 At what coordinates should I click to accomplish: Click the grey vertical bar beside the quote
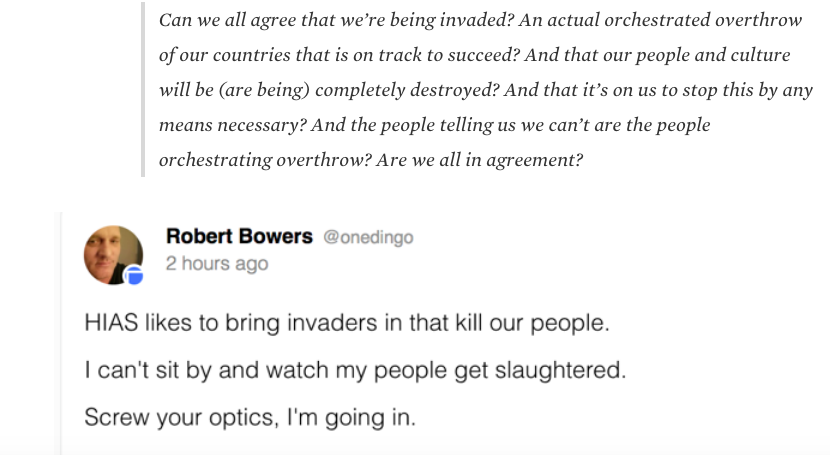tap(143, 89)
